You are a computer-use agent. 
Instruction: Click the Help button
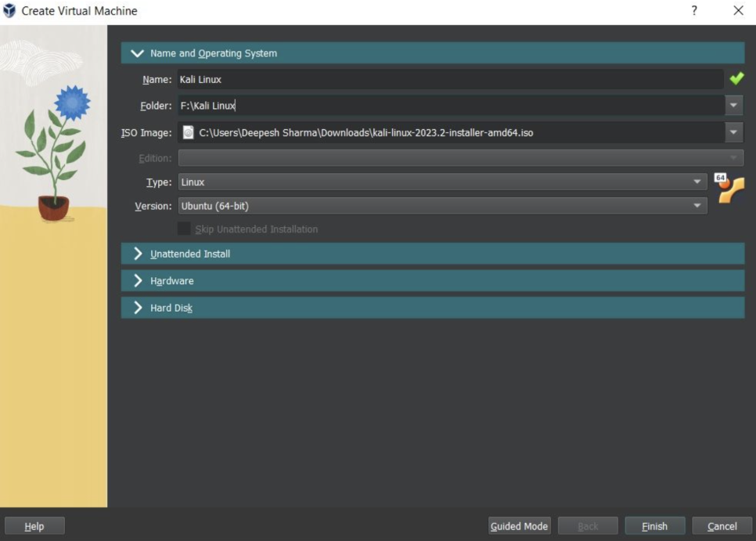pyautogui.click(x=34, y=526)
